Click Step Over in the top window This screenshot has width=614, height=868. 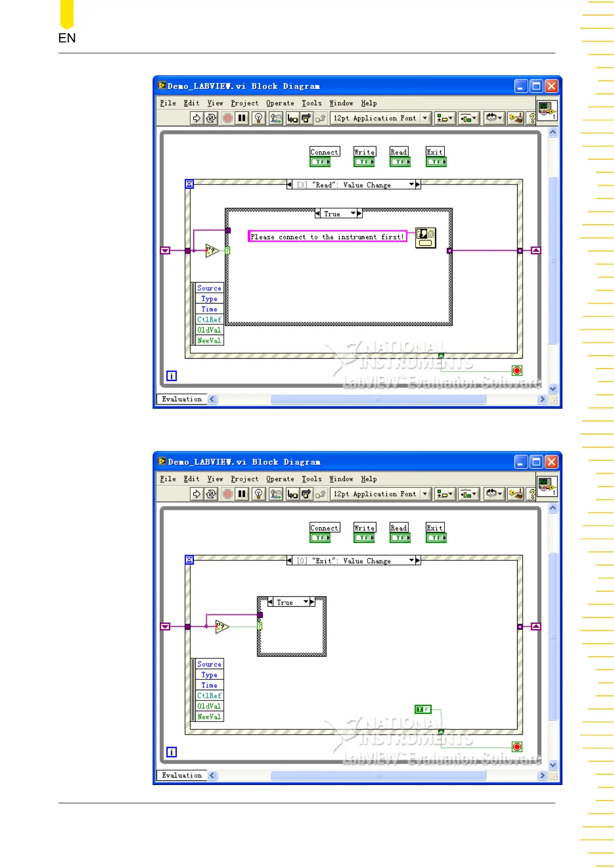click(306, 118)
